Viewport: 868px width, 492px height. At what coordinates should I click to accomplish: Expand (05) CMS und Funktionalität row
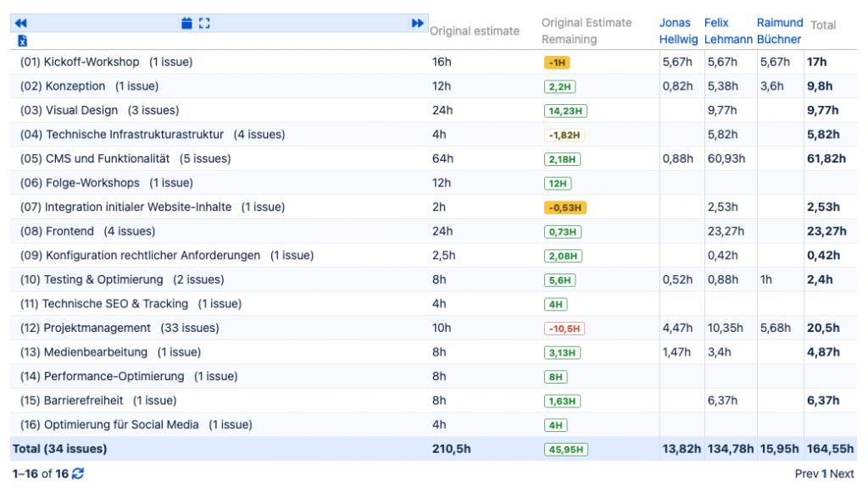(125, 158)
